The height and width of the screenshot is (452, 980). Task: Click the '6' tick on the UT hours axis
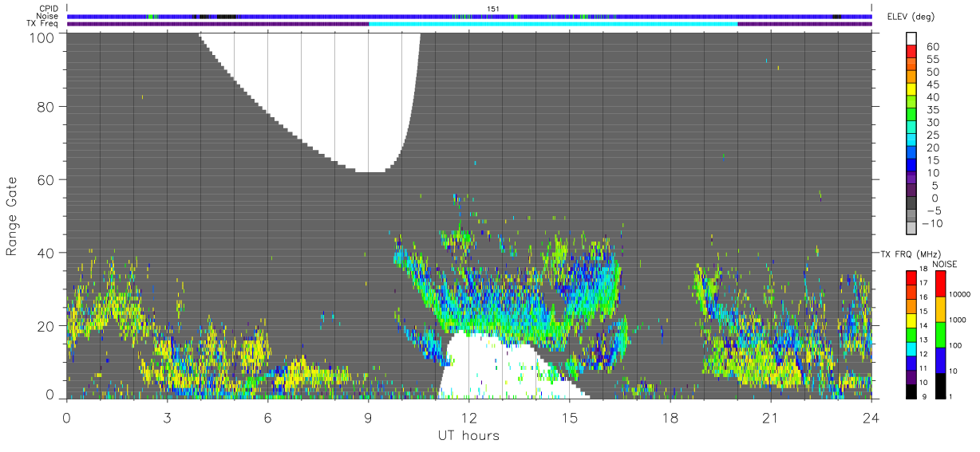pos(267,418)
